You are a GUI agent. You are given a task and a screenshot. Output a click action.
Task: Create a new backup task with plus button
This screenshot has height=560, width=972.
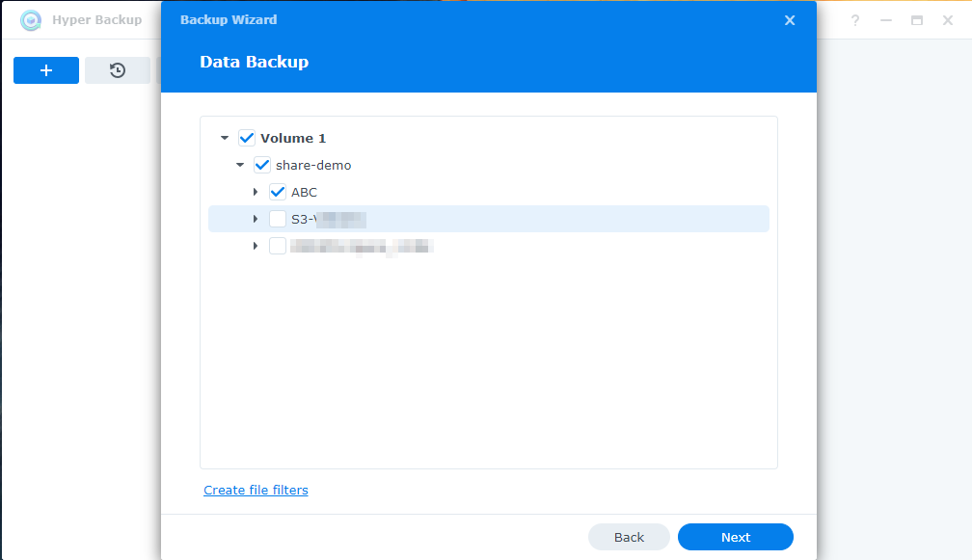(x=46, y=70)
